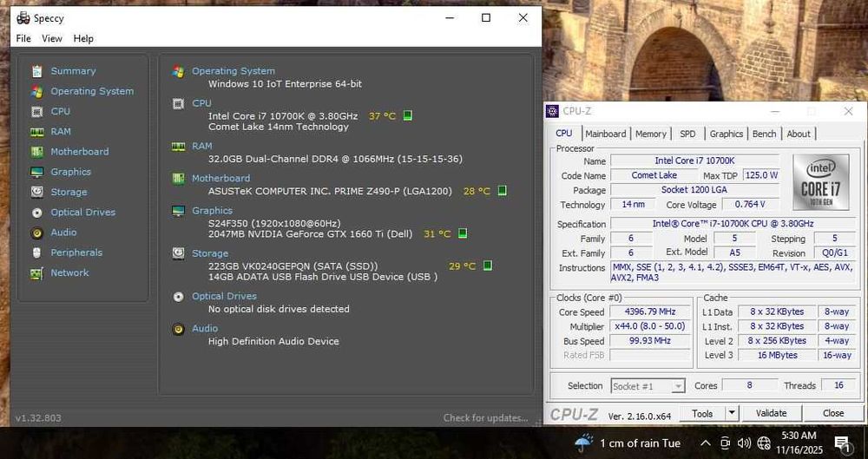This screenshot has width=868, height=459.
Task: Click the Operating System sidebar icon
Action: tap(37, 91)
